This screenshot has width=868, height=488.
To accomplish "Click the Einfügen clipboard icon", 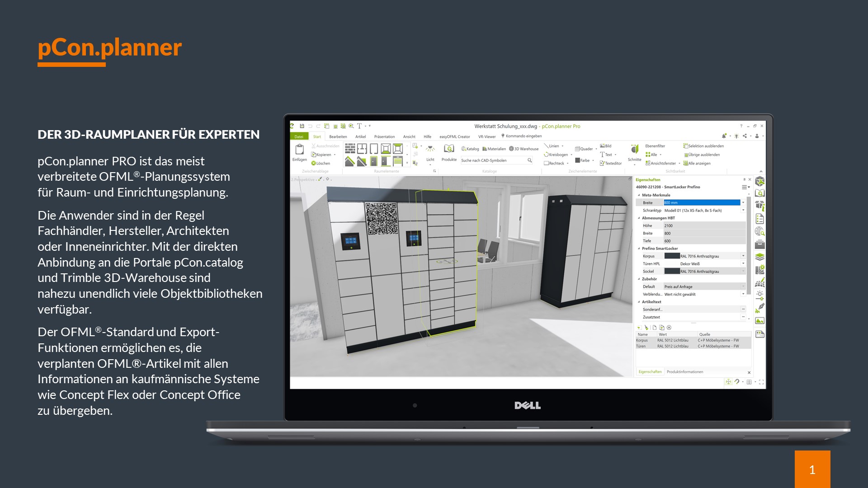I will (299, 150).
